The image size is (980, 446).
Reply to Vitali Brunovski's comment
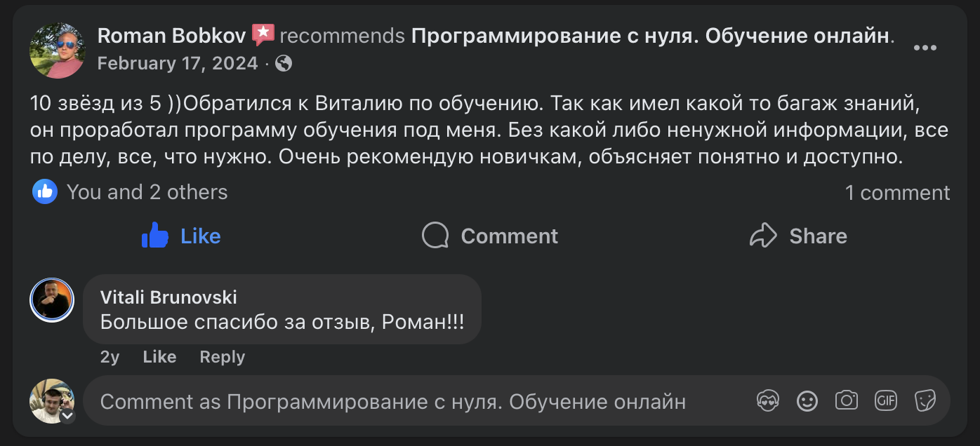click(221, 356)
